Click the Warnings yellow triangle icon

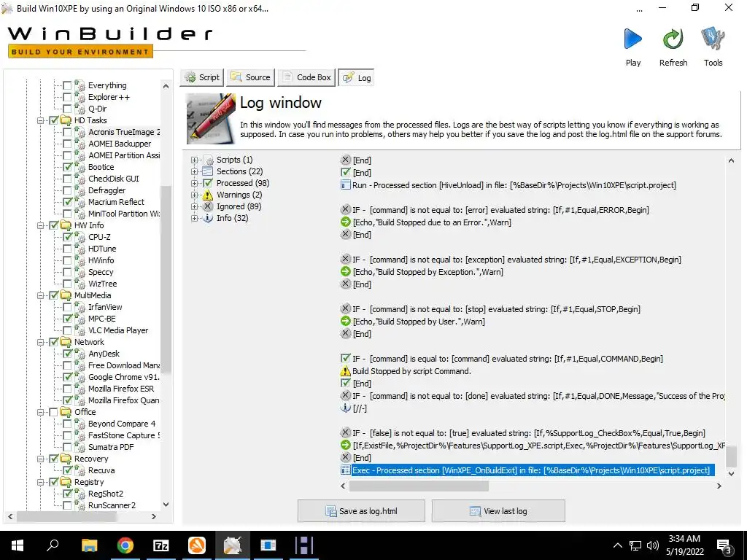click(208, 195)
